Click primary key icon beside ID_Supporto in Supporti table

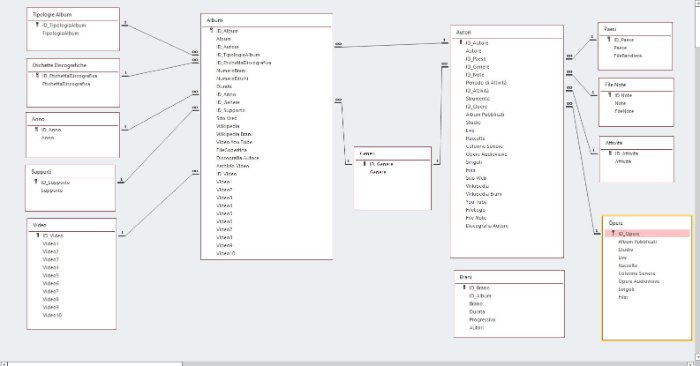pos(36,182)
